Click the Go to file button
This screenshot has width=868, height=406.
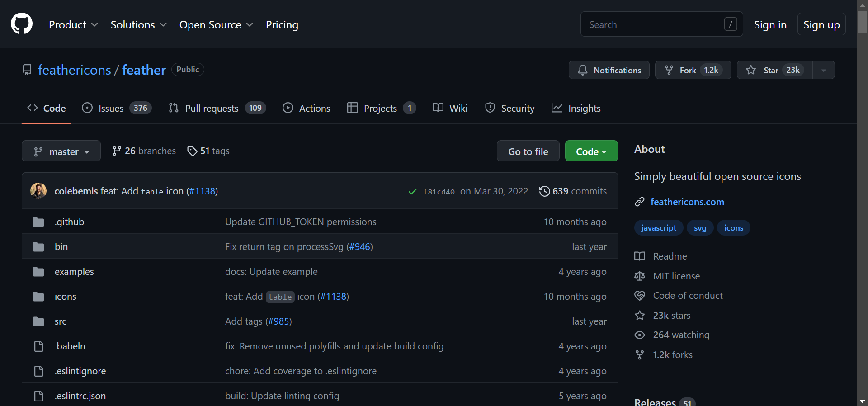pos(528,151)
